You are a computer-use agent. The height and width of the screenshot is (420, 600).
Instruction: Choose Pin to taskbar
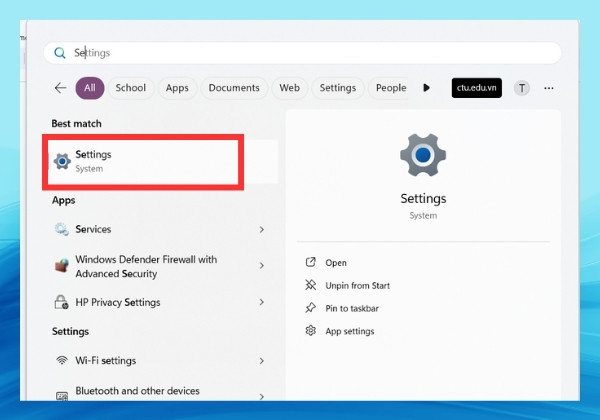tap(352, 308)
